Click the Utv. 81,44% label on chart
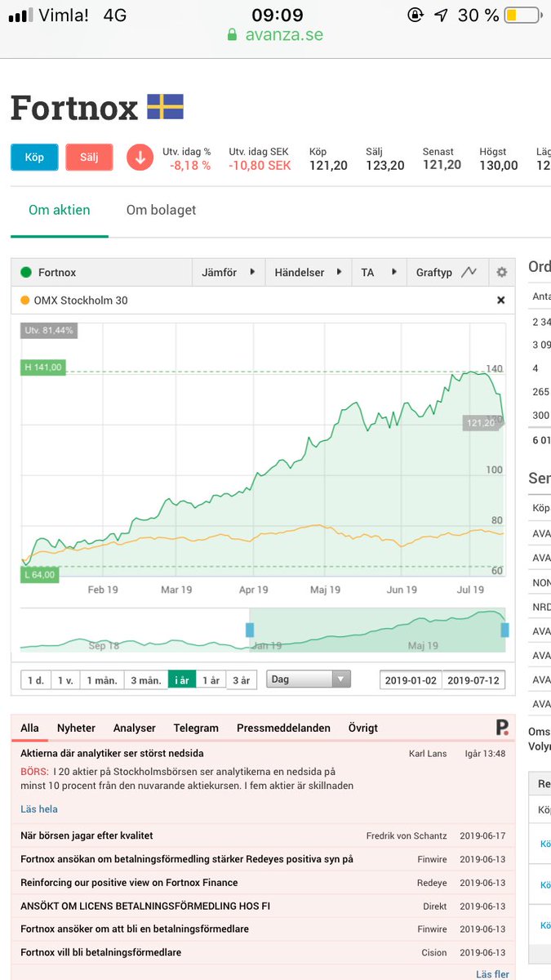This screenshot has width=551, height=980. click(x=49, y=331)
